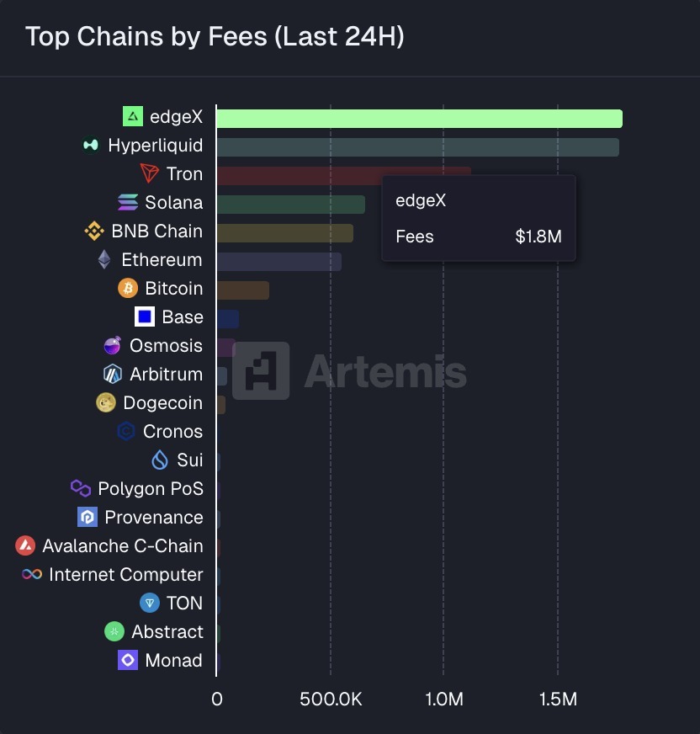This screenshot has width=700, height=734.
Task: Click the Provenance chain label
Action: tap(154, 518)
